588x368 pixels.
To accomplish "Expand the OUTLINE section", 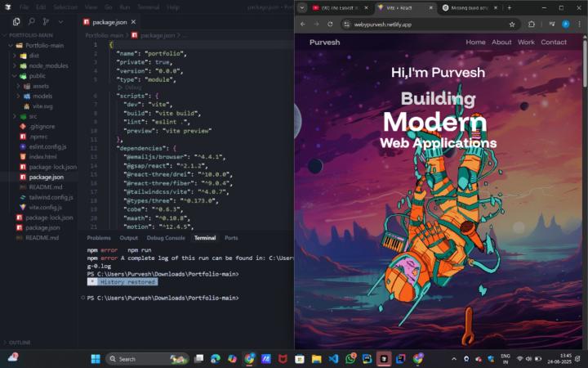I will coord(20,342).
